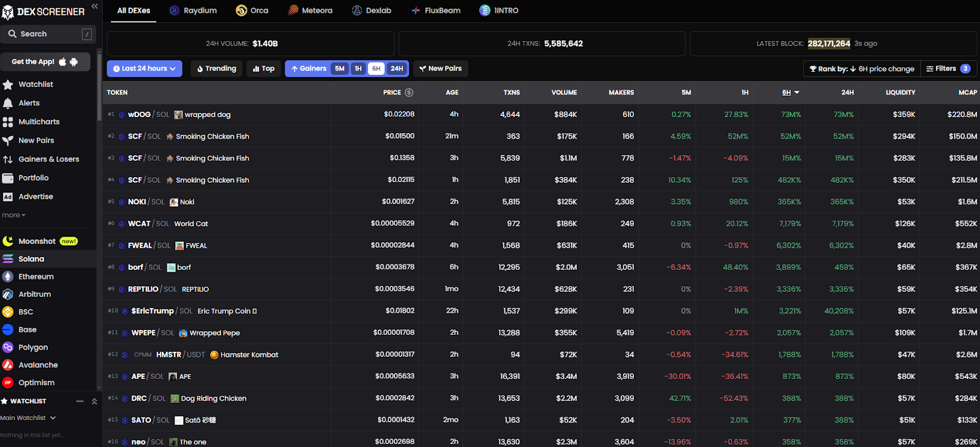This screenshot has height=447, width=980.
Task: Switch to the All DEXes tab
Action: pos(134,10)
